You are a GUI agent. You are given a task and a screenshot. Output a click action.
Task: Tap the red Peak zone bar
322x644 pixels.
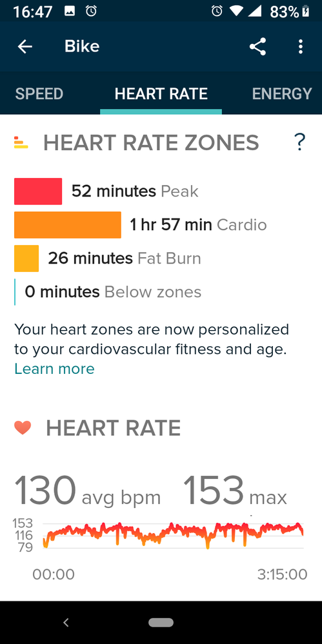coord(38,191)
